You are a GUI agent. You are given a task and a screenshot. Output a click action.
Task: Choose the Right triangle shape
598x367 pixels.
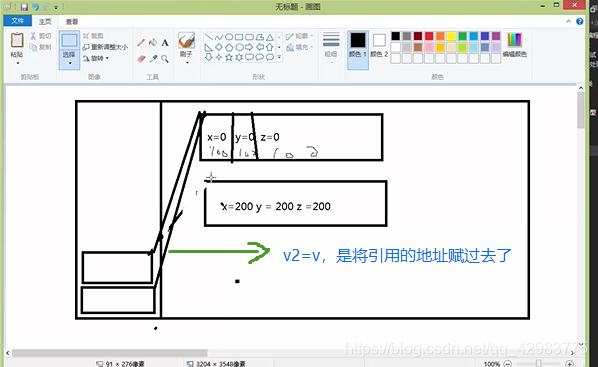point(209,47)
